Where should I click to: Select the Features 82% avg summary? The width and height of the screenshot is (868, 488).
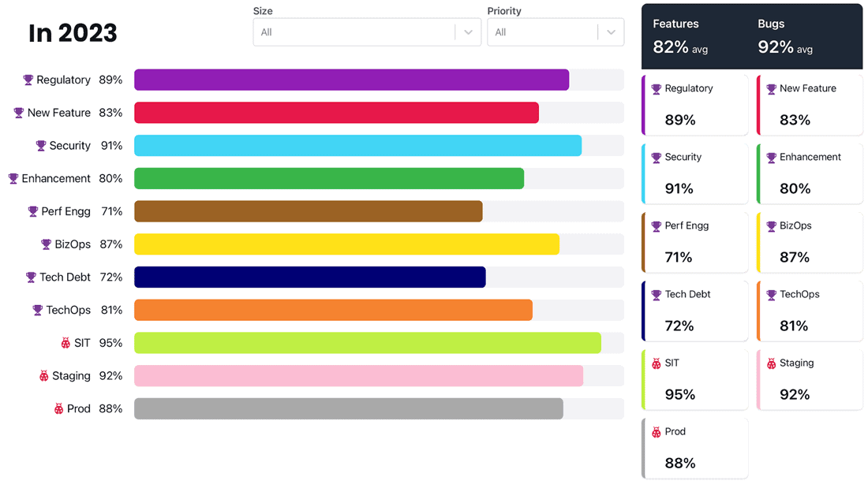pyautogui.click(x=680, y=37)
